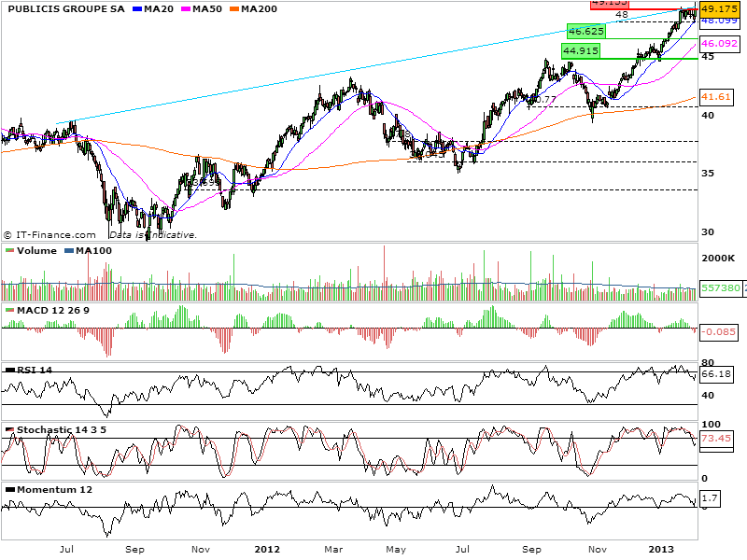
Task: Click the Volume panel label
Action: pyautogui.click(x=36, y=250)
